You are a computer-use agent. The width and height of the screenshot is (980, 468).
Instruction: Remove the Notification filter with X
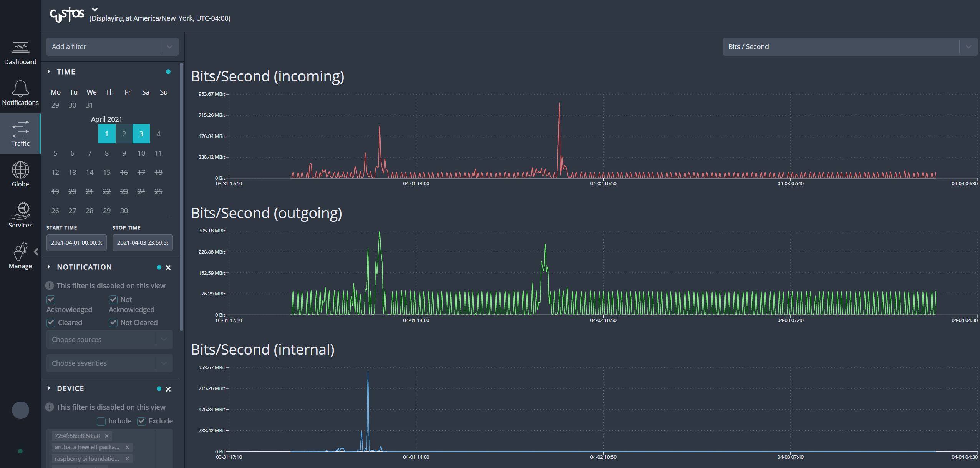pyautogui.click(x=168, y=267)
